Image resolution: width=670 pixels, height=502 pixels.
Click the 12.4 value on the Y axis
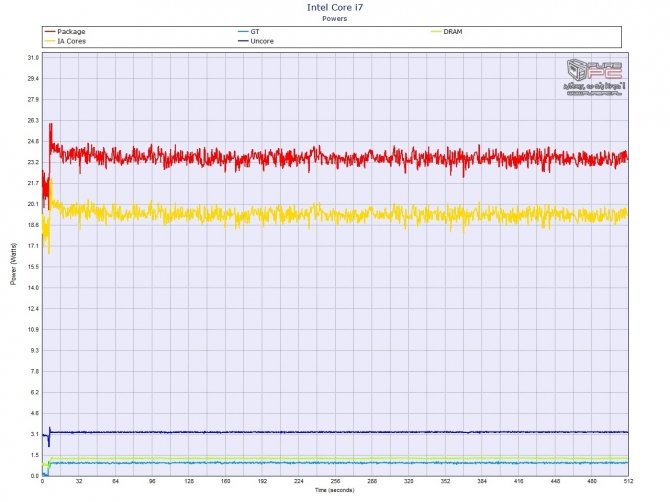coord(33,309)
